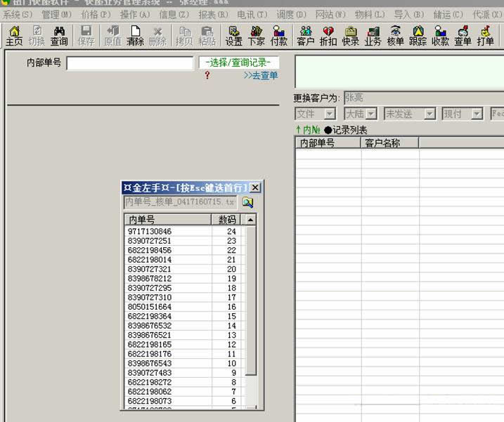The width and height of the screenshot is (504, 422).
Task: Click the file name field in 金左手 dialog
Action: 180,202
